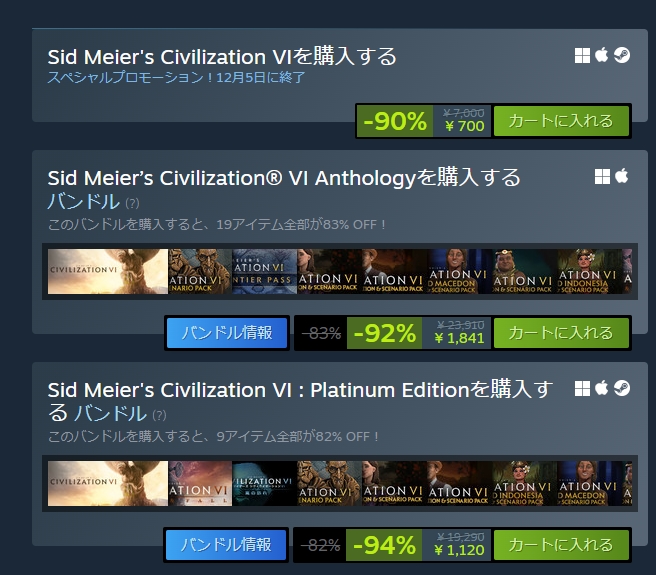Click the Windows icon on the base game row
656x575 pixels.
(583, 56)
